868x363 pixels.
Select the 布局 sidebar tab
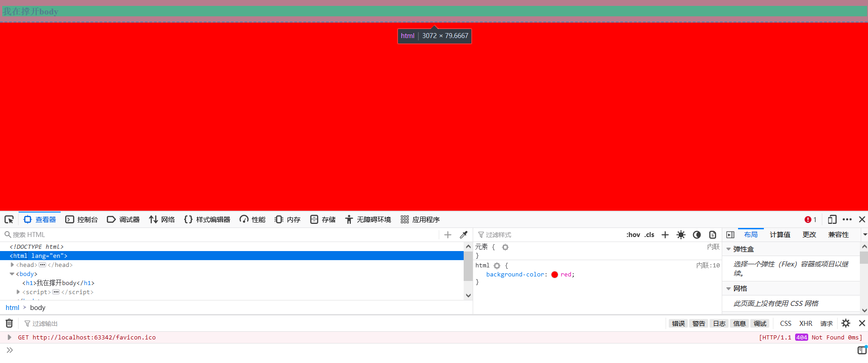tap(751, 235)
